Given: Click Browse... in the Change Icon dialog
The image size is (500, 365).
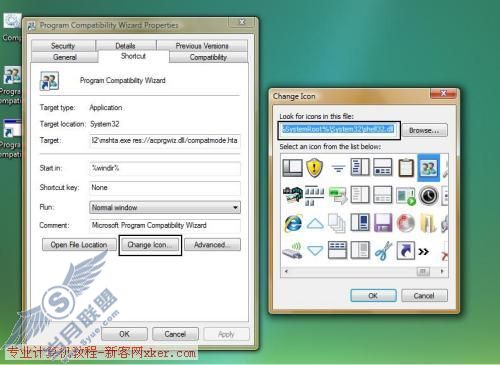Looking at the screenshot, I should (x=424, y=130).
